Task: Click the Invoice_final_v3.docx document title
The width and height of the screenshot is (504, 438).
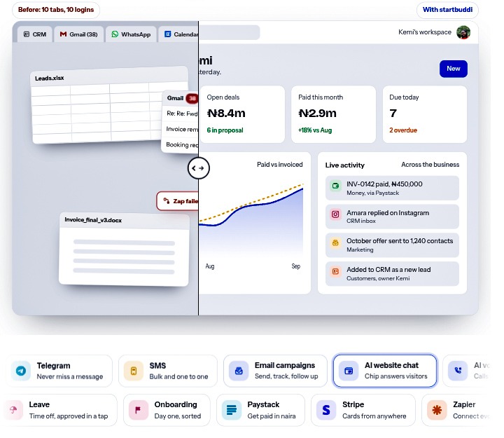Action: point(93,220)
